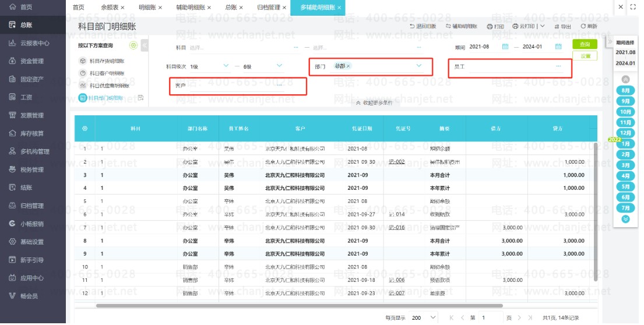Viewport: 644px width, 325px height.
Task: Open table column settings gear in header
Action: [x=85, y=128]
